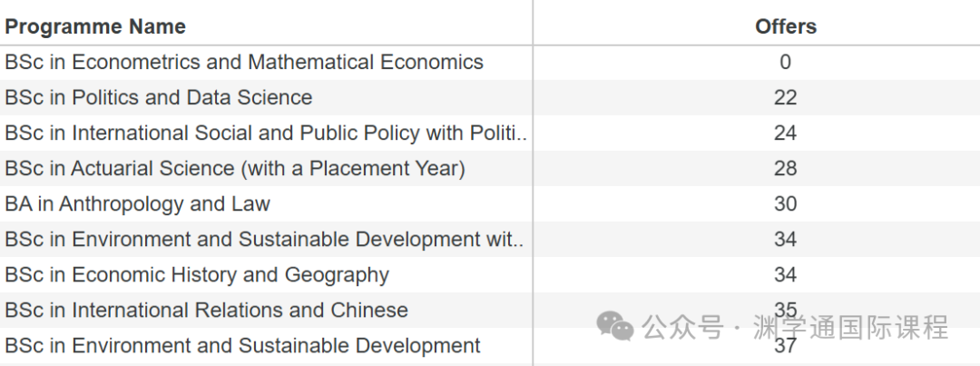Select BSc in Economic History and Geography

[196, 274]
